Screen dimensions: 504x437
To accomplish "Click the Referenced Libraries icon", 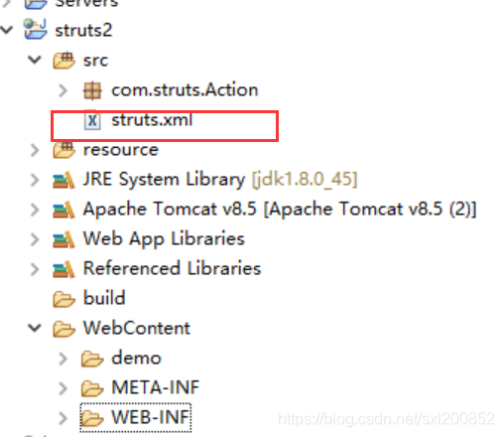I will click(63, 269).
